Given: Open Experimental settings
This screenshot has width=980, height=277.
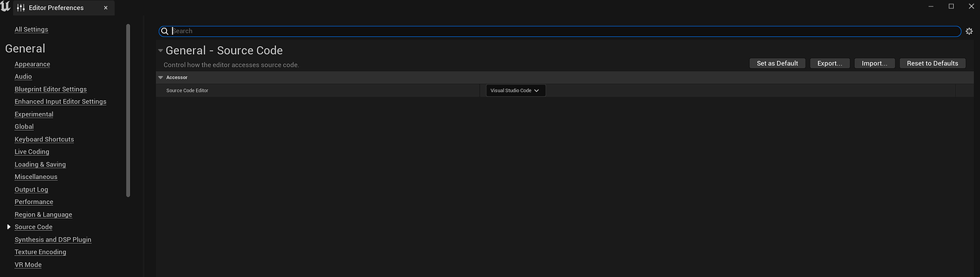Looking at the screenshot, I should tap(33, 114).
